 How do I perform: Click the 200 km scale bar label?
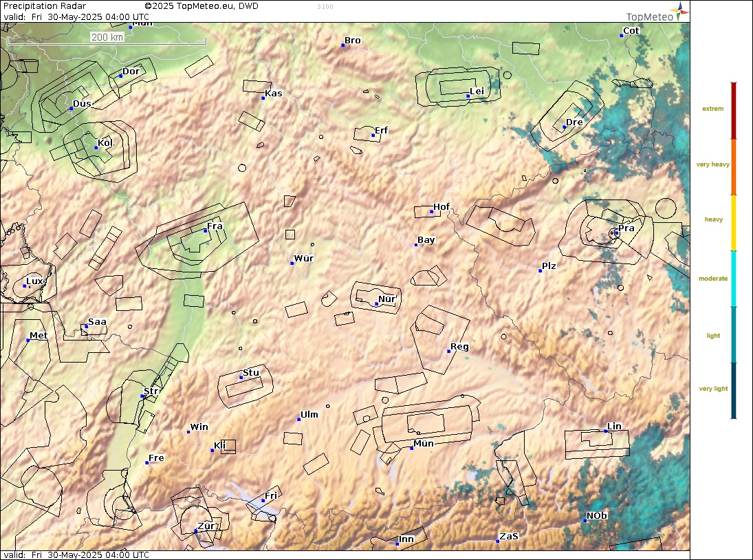point(107,37)
